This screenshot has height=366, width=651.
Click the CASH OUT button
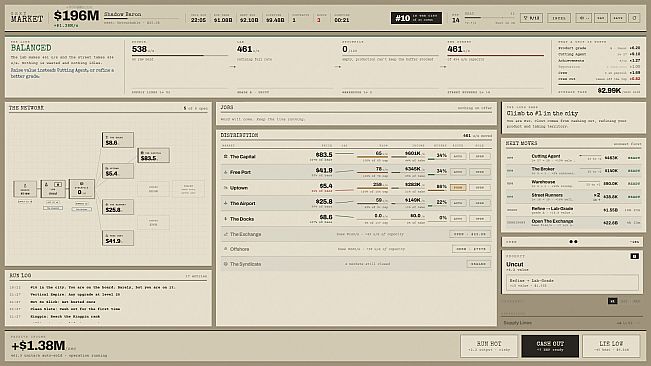550,346
